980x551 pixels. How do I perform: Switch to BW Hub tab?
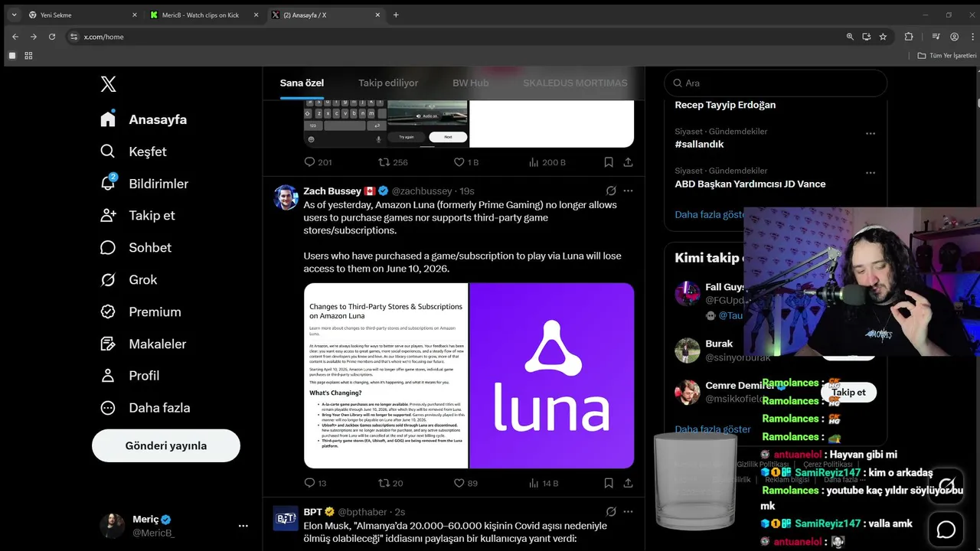click(x=470, y=83)
